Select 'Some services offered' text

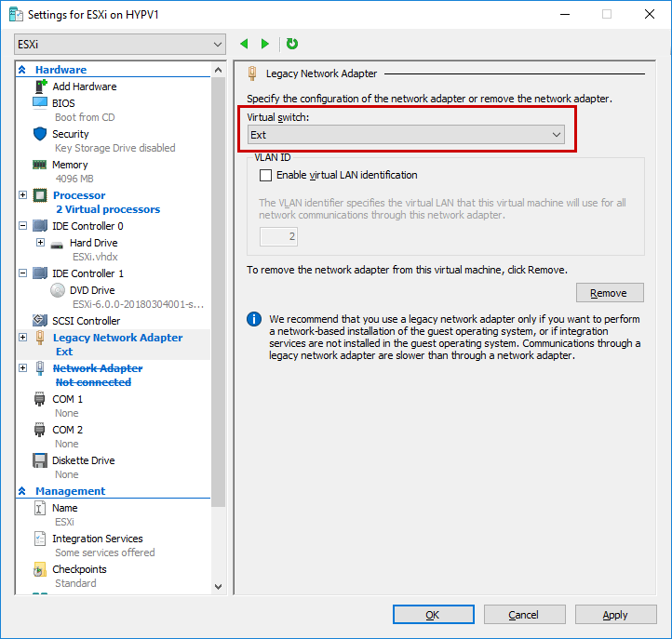(105, 552)
